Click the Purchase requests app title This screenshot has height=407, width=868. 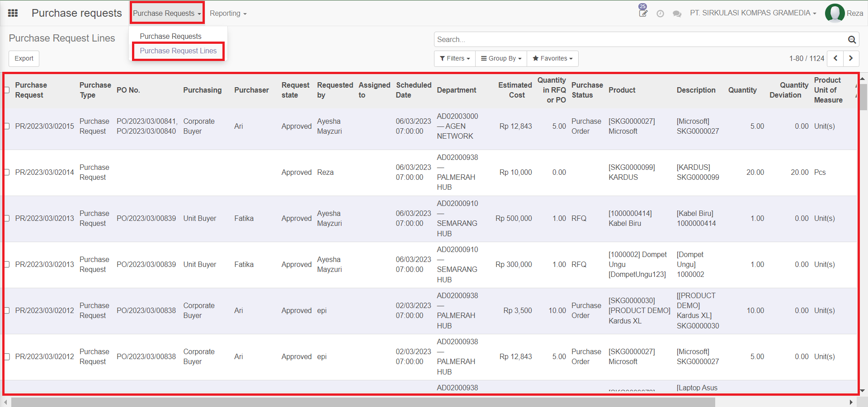(77, 13)
